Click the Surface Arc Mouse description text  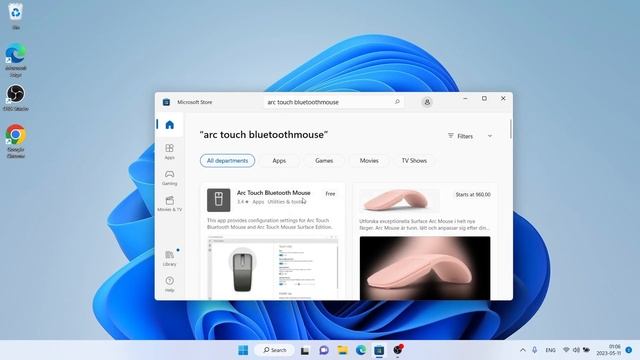424,224
